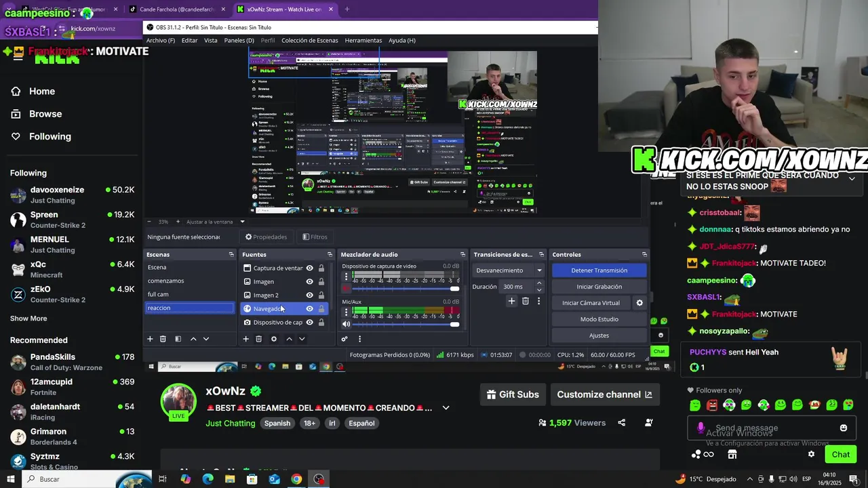Screen dimensions: 868x488
Task: Toggle lock on Captura de ventana source
Action: 321,268
